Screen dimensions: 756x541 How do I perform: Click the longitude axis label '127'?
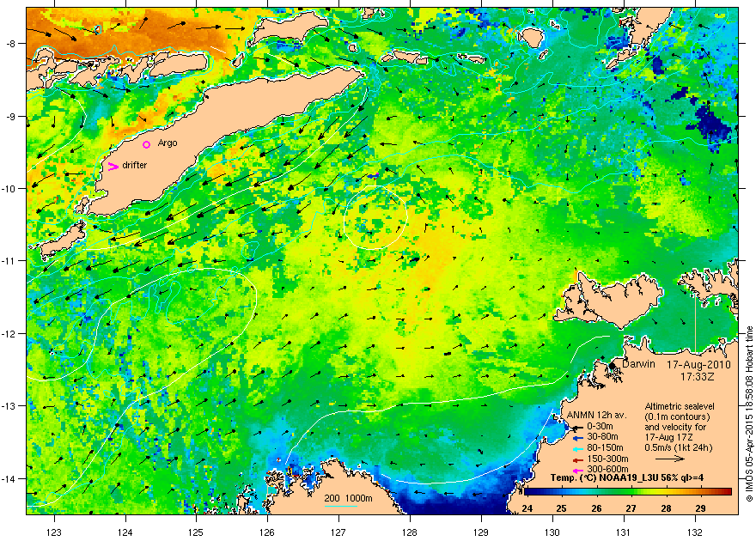pyautogui.click(x=338, y=532)
